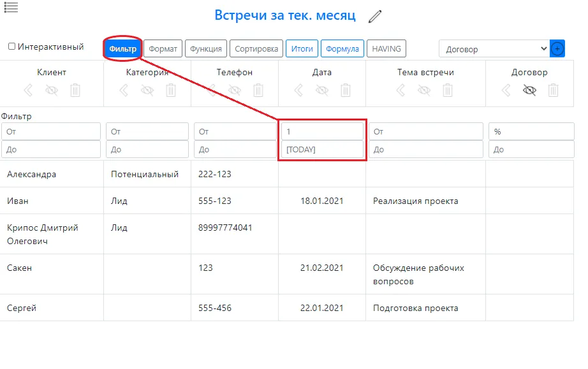Switch to the Формат tab
Image resolution: width=588 pixels, height=369 pixels.
(163, 48)
